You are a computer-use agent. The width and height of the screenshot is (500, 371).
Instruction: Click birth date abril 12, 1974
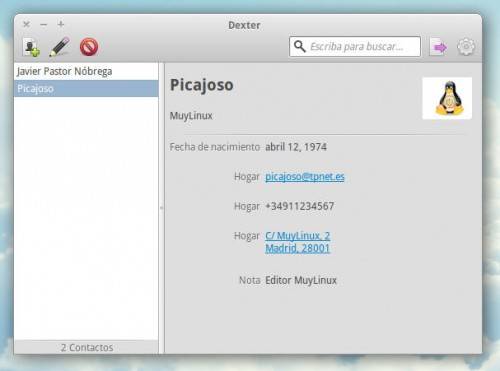(296, 147)
